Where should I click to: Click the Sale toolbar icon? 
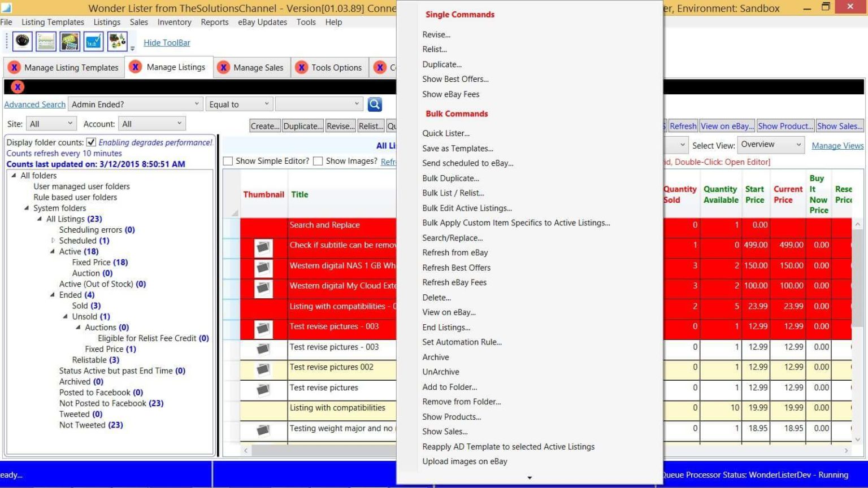point(70,41)
